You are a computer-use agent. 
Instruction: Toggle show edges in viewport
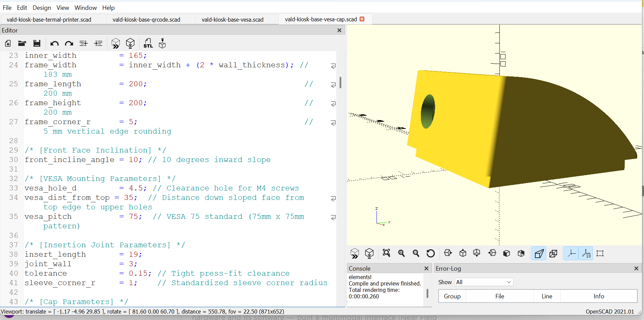tap(600, 253)
